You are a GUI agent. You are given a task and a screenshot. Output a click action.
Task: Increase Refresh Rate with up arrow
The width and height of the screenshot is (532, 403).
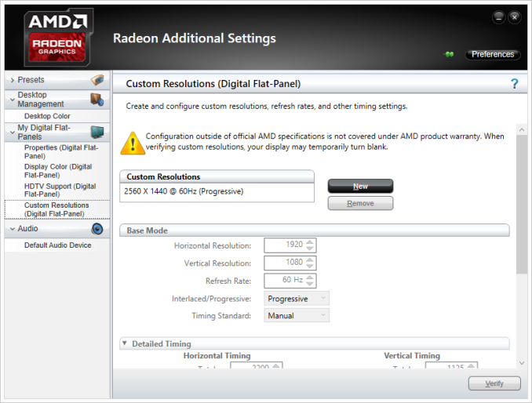coord(309,278)
